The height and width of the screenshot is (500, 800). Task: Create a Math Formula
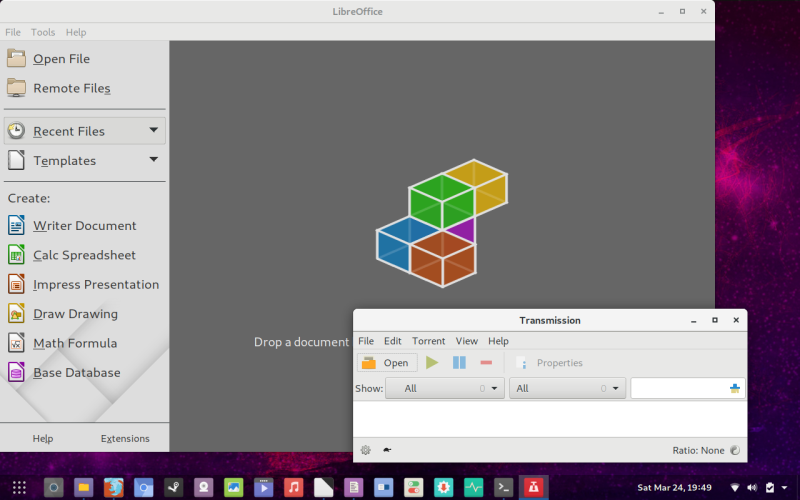tap(74, 343)
